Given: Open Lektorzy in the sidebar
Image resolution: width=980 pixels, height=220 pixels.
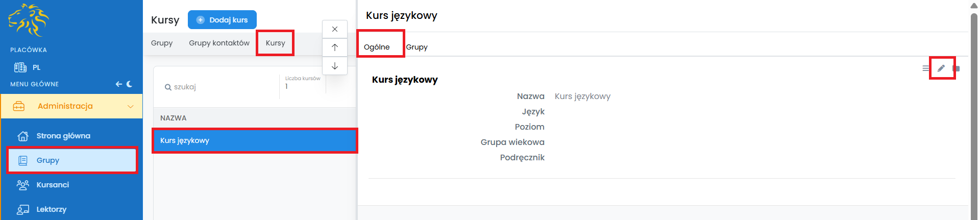Looking at the screenshot, I should pyautogui.click(x=51, y=209).
